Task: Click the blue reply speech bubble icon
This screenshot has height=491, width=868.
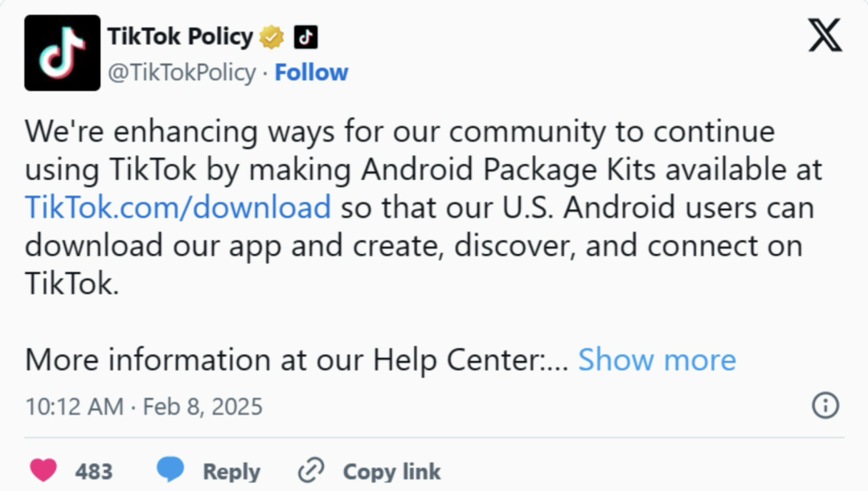Action: [170, 470]
